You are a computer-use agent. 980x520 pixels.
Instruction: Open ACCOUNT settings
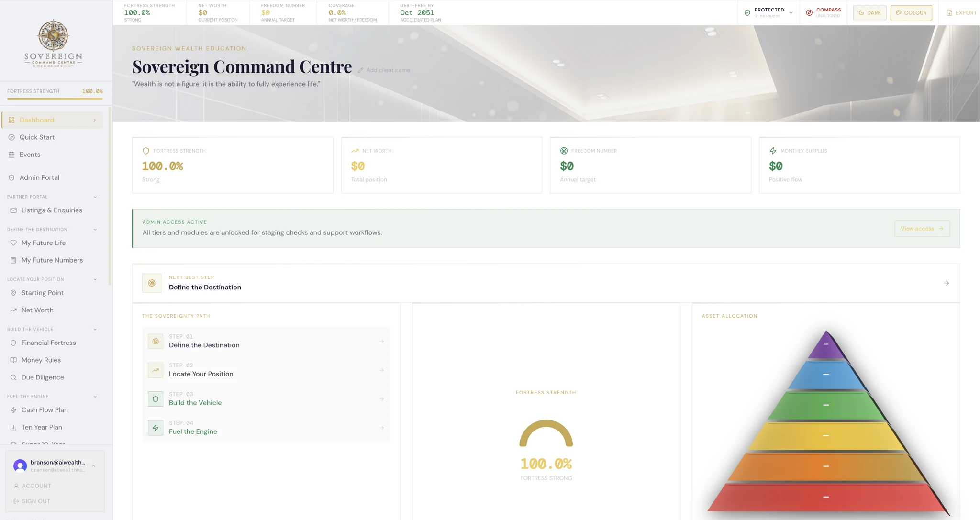pos(32,486)
